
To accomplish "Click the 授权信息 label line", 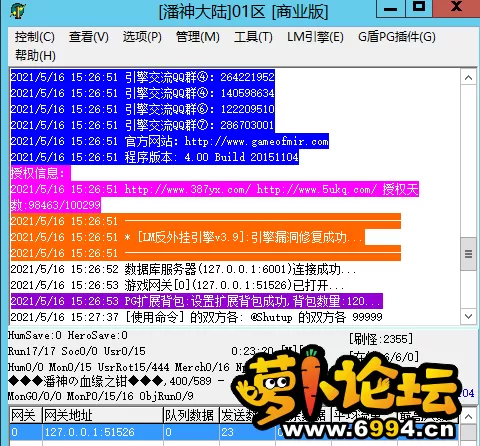I will (x=41, y=173).
